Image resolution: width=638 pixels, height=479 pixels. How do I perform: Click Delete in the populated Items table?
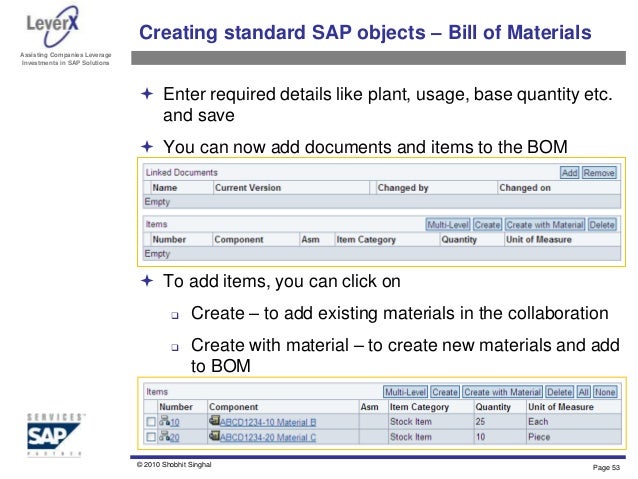(x=559, y=392)
